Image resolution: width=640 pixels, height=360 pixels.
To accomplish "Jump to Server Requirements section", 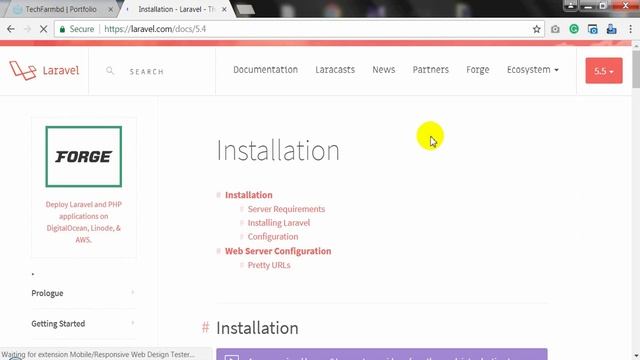I will click(286, 209).
